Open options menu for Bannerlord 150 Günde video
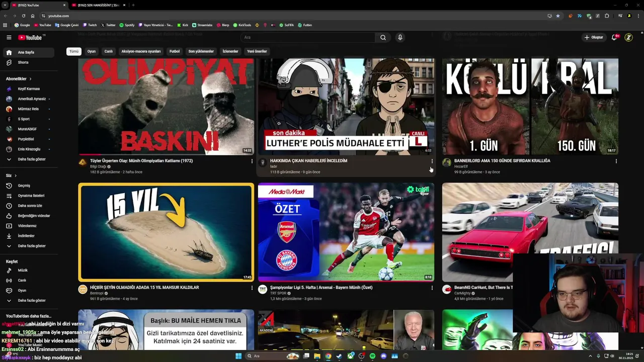The image size is (644, 362). pyautogui.click(x=616, y=161)
